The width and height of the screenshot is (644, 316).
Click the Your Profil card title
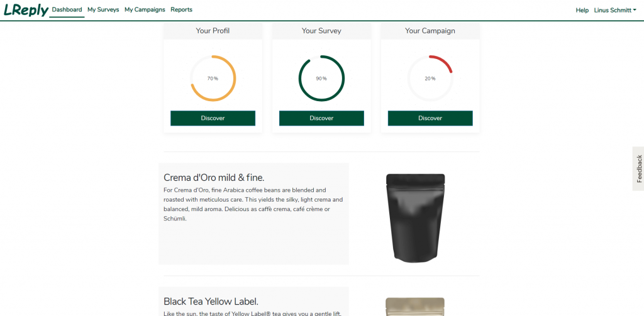pyautogui.click(x=213, y=31)
